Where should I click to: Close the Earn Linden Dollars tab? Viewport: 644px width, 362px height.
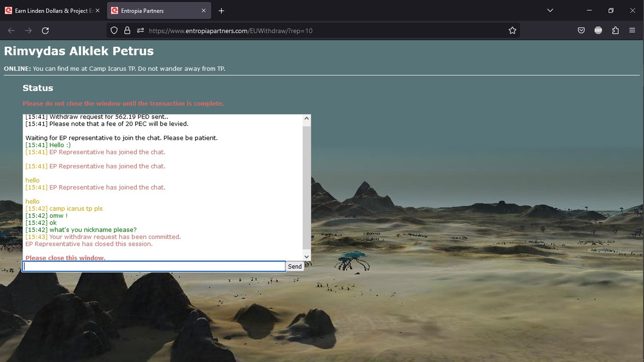point(98,11)
